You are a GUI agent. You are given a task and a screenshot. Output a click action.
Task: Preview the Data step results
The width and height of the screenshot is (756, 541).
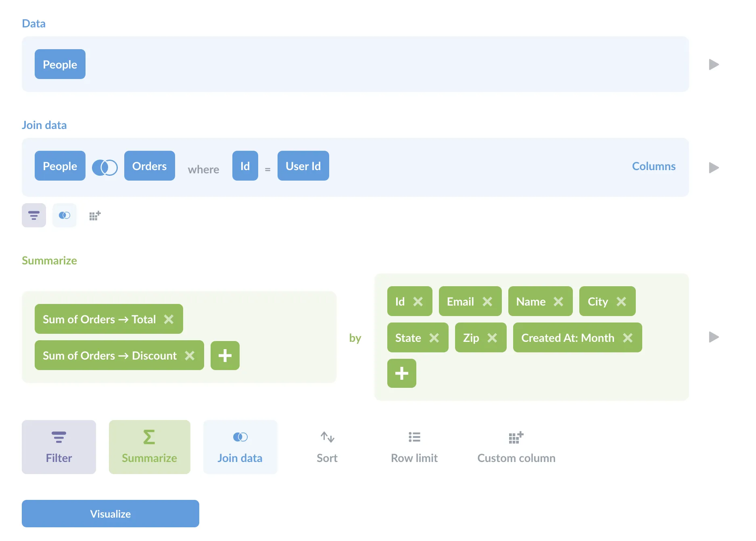click(714, 65)
